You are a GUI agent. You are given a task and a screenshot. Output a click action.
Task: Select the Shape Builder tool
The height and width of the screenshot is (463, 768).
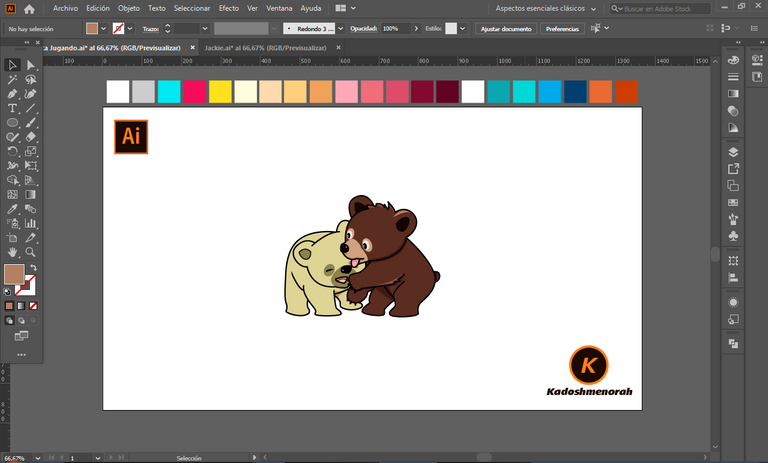pyautogui.click(x=12, y=180)
